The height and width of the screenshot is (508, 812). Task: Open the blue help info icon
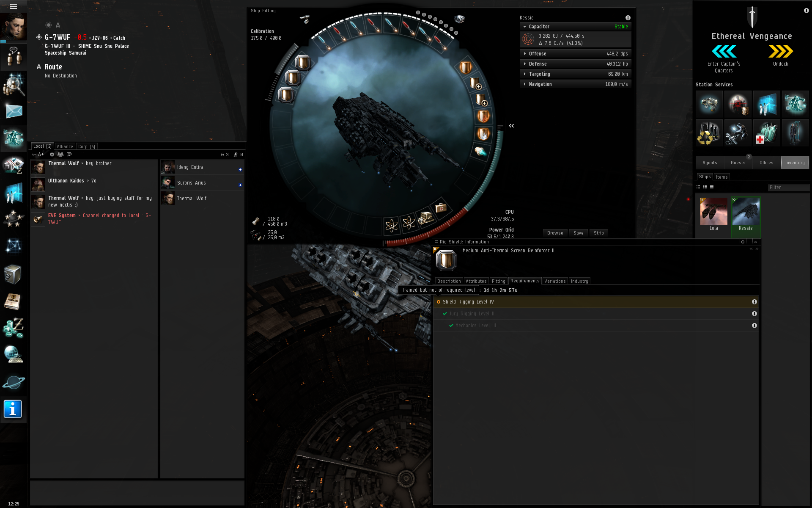click(x=13, y=409)
